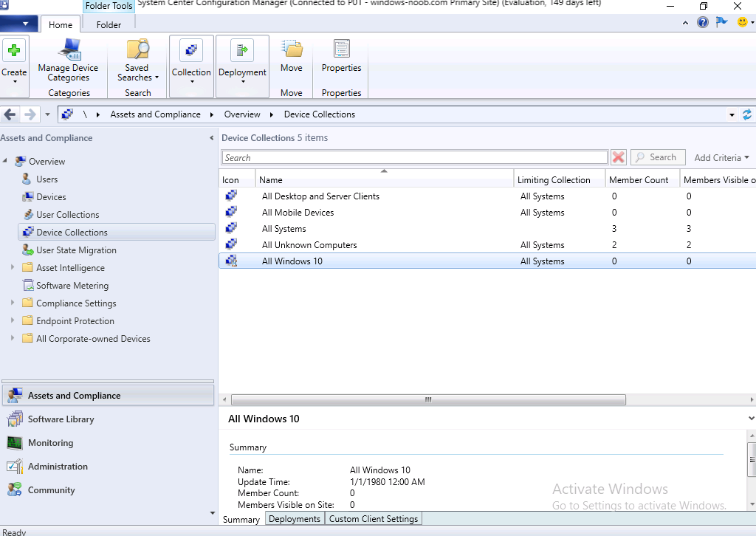
Task: Open the blue application menu dropdown
Action: click(x=18, y=23)
